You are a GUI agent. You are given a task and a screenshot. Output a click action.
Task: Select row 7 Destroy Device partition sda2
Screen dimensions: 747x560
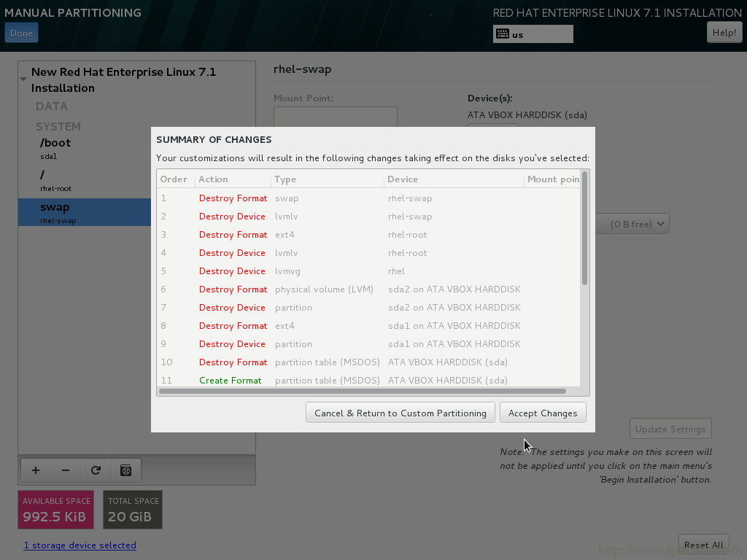[x=368, y=308]
